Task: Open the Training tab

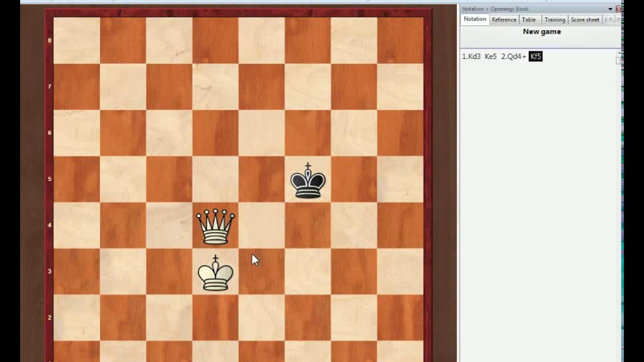Action: [x=554, y=20]
